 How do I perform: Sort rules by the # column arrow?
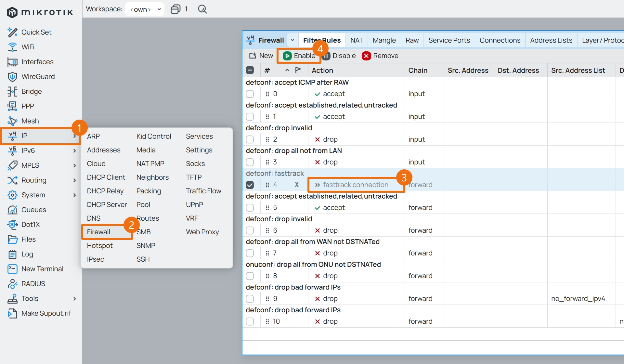pos(287,70)
